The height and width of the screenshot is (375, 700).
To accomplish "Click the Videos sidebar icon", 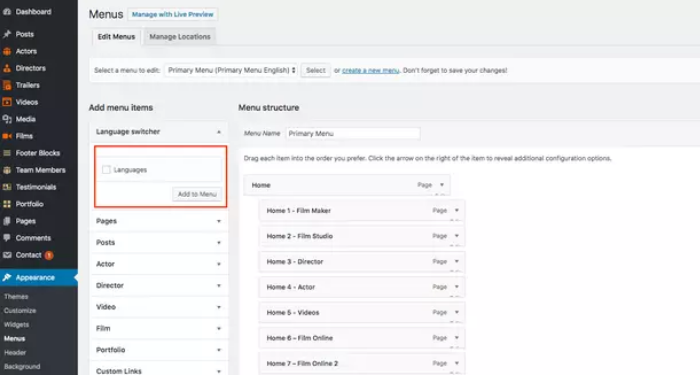I will [7, 102].
